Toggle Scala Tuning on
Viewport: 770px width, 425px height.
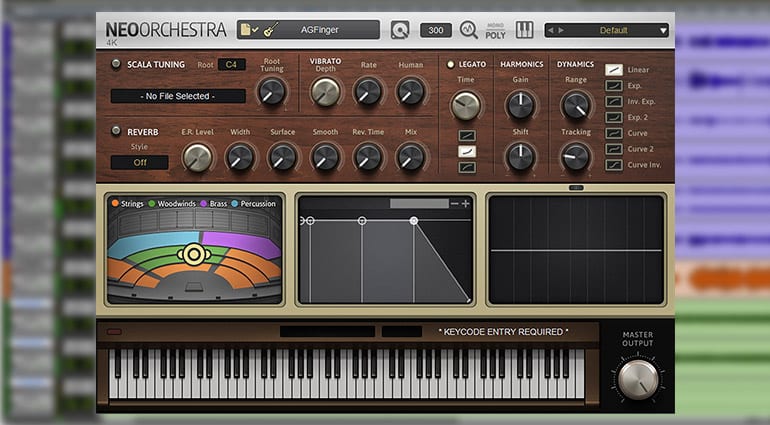tap(116, 64)
